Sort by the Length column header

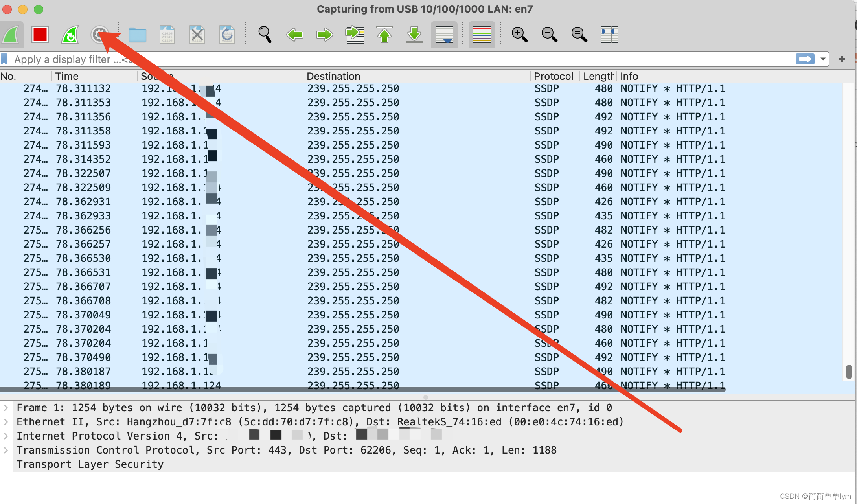(598, 76)
